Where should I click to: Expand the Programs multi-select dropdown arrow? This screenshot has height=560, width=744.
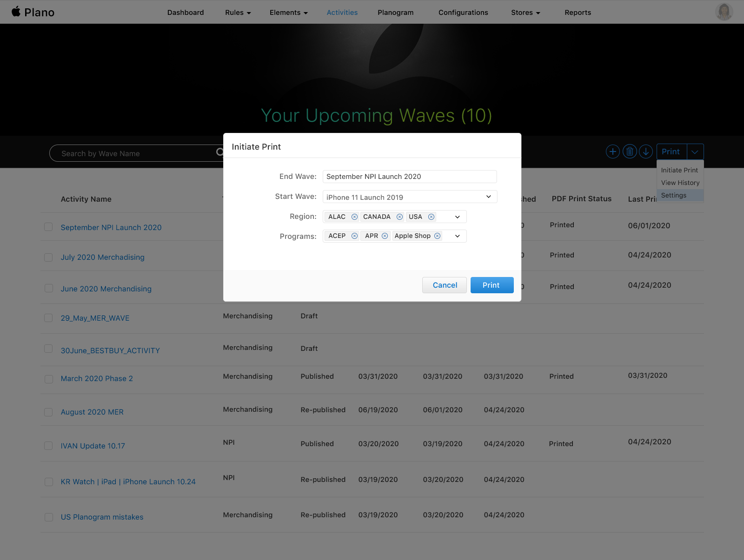457,236
